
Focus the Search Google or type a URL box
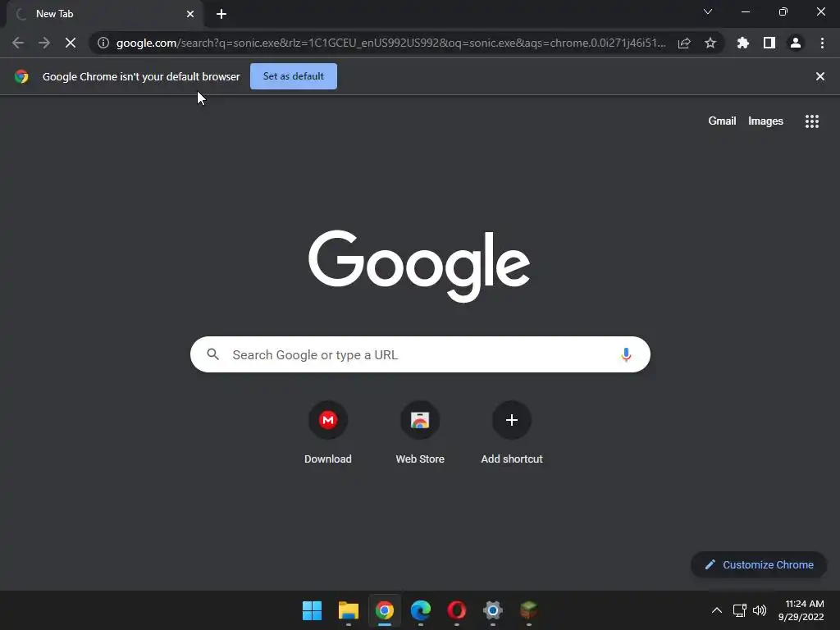point(420,354)
